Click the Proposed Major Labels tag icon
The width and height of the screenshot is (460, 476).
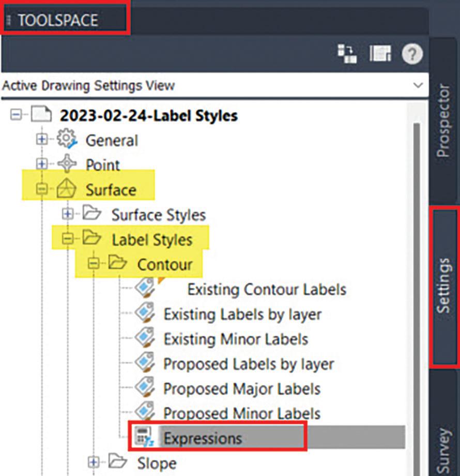[145, 388]
